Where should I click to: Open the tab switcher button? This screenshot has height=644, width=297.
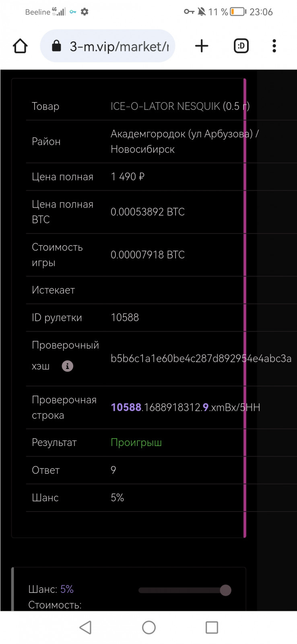(241, 46)
